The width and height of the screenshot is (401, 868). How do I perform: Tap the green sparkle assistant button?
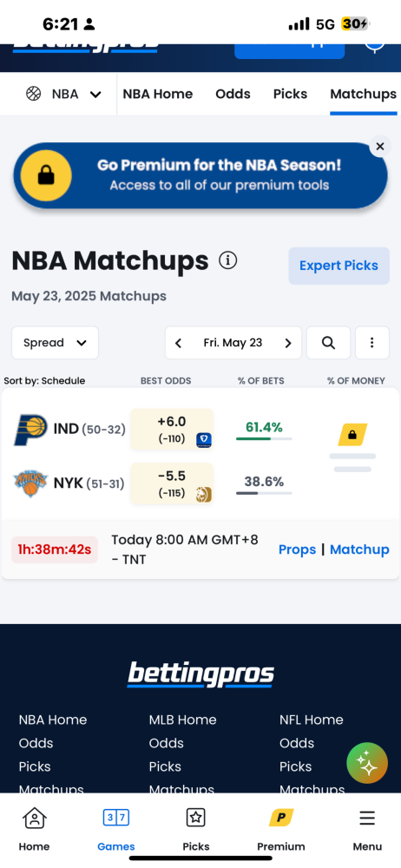(367, 763)
